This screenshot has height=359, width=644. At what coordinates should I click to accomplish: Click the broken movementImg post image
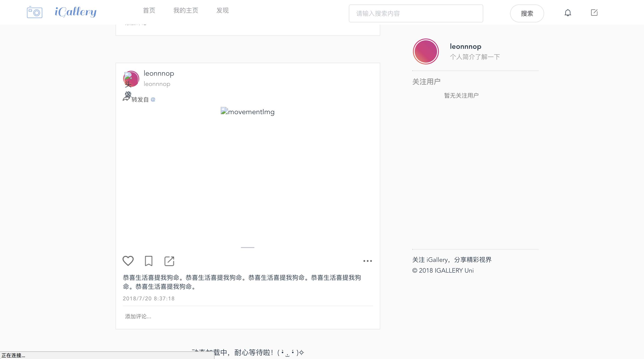247,112
